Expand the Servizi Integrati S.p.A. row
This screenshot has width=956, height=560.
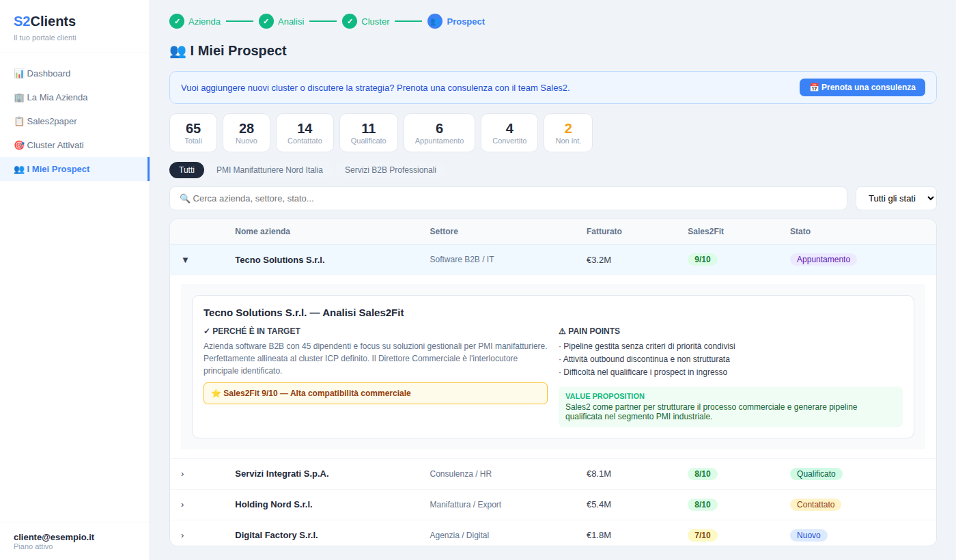pyautogui.click(x=182, y=474)
